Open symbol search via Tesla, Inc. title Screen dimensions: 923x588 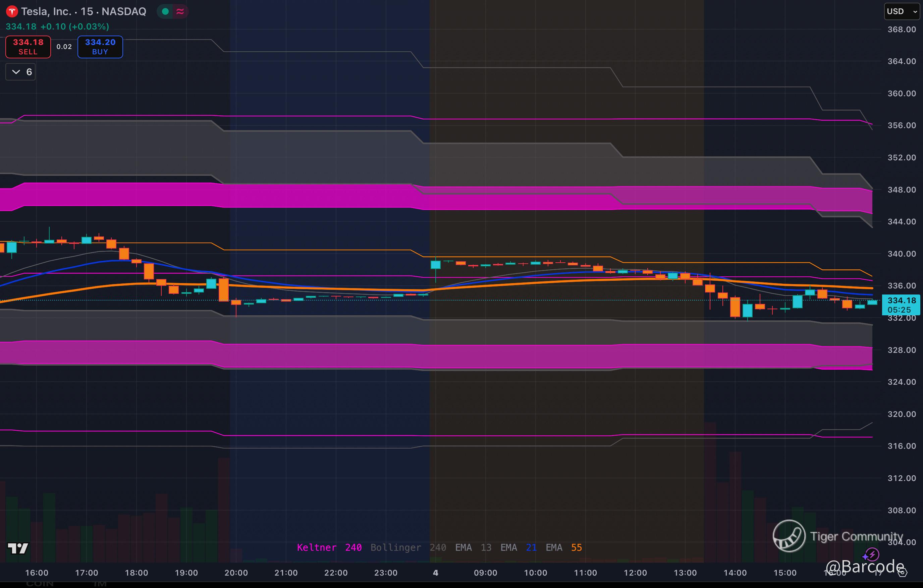click(x=46, y=11)
